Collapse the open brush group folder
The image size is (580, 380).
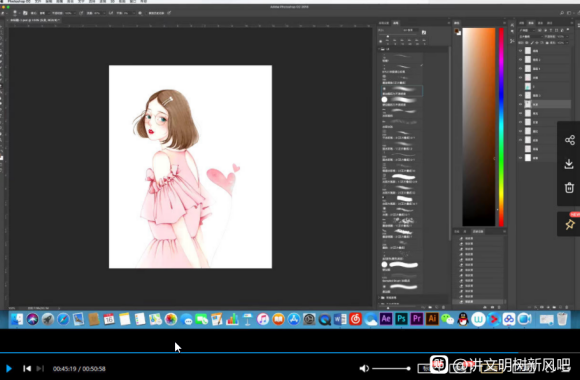point(381,49)
